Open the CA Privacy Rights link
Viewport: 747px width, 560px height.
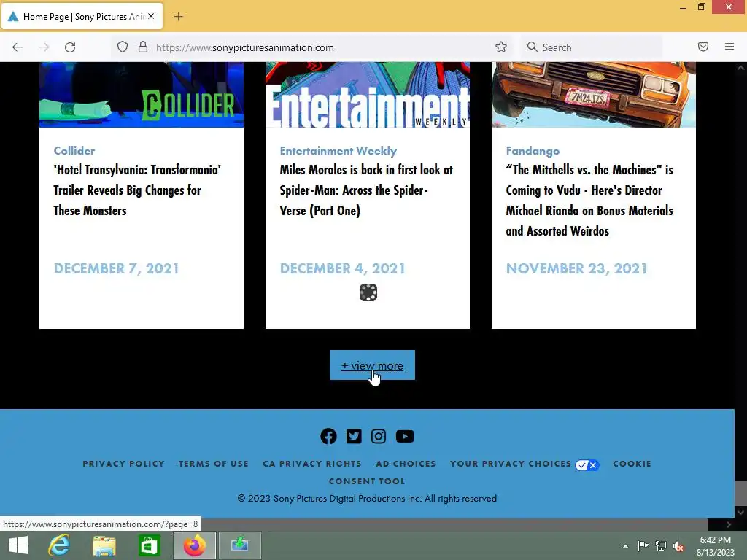[x=312, y=464]
